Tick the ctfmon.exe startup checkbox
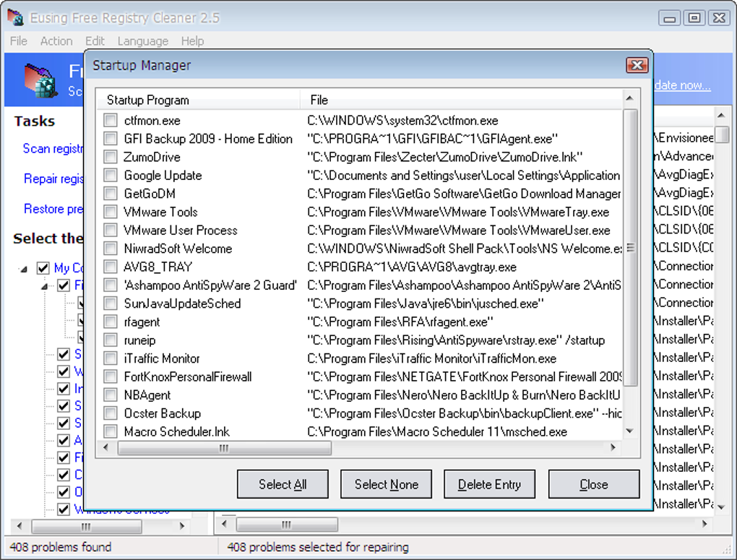 coord(111,121)
